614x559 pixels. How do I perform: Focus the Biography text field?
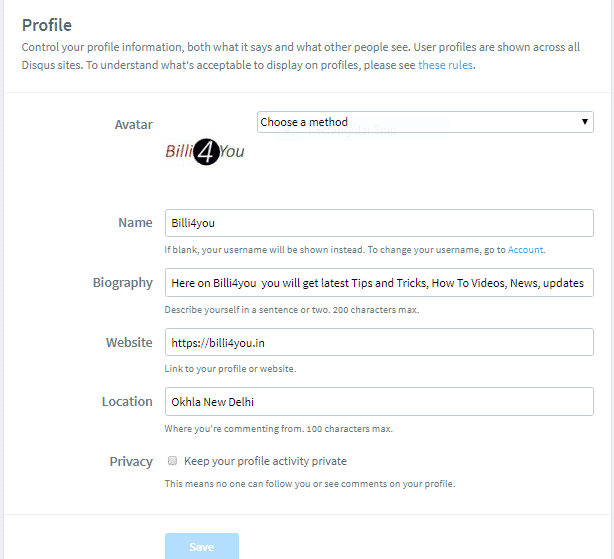coord(379,283)
